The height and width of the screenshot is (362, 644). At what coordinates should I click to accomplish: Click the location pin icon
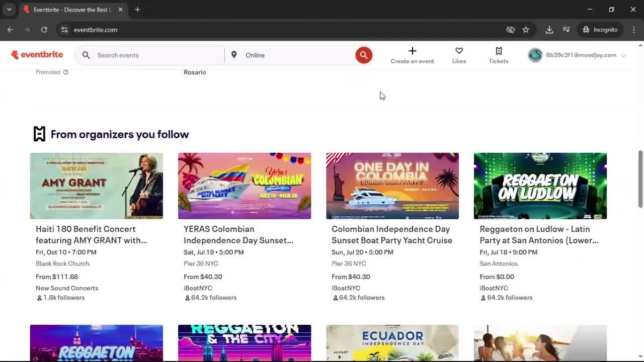234,55
